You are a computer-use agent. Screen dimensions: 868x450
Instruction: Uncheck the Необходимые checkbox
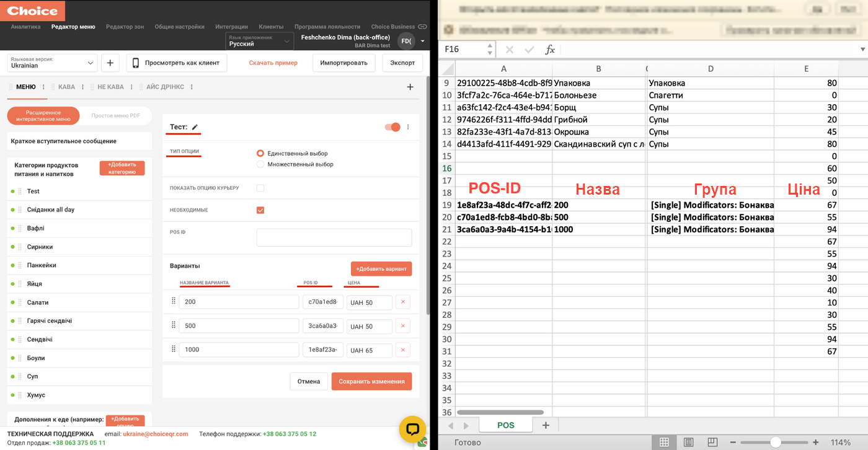click(260, 210)
